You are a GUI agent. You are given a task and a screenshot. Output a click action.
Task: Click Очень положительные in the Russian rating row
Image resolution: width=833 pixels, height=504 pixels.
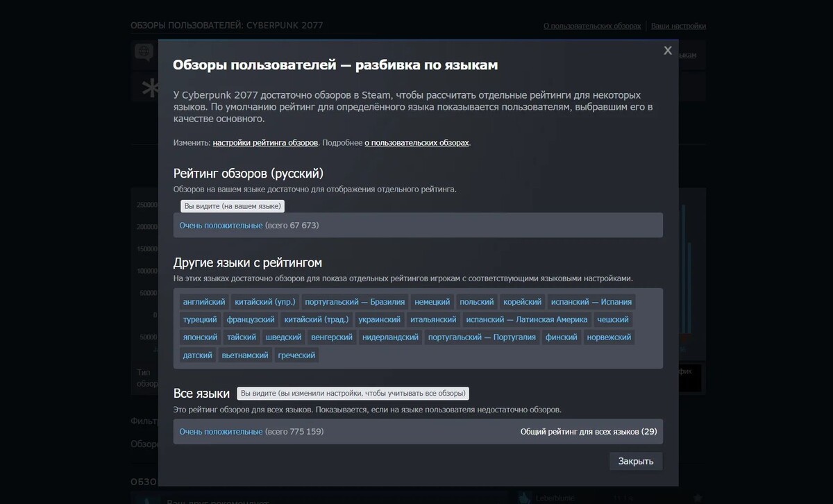click(x=221, y=226)
